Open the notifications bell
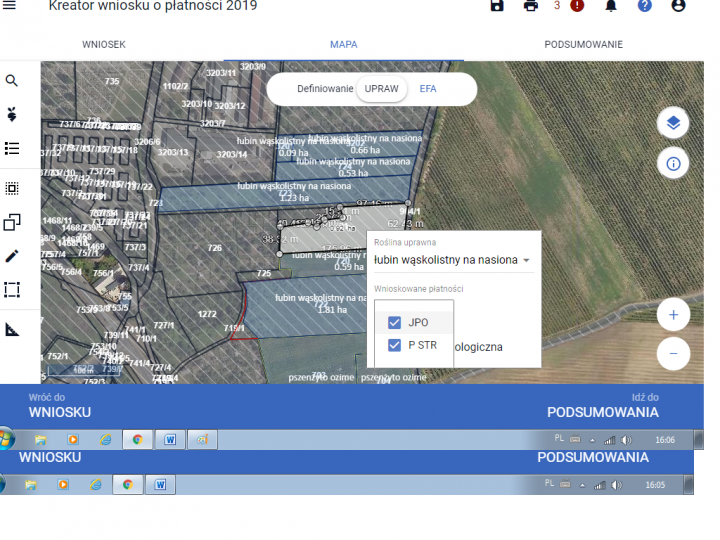720x540 pixels. (x=611, y=6)
